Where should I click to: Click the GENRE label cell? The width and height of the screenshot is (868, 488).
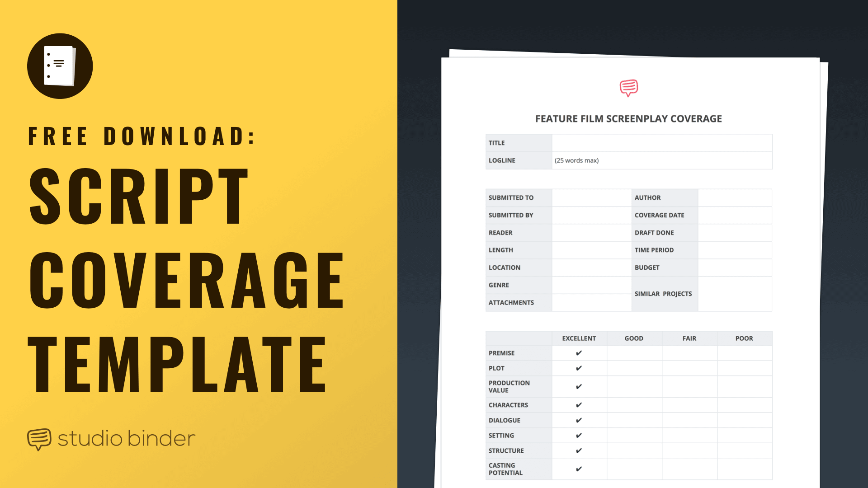coord(519,285)
